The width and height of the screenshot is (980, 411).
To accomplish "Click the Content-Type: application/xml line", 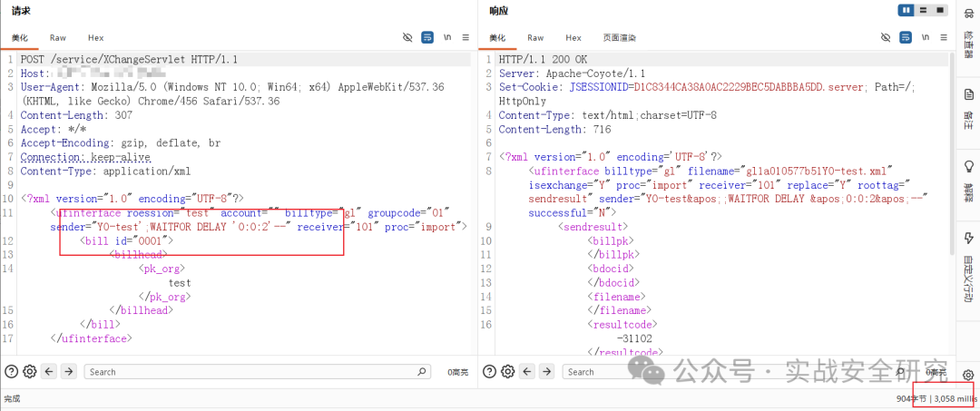I will (105, 171).
